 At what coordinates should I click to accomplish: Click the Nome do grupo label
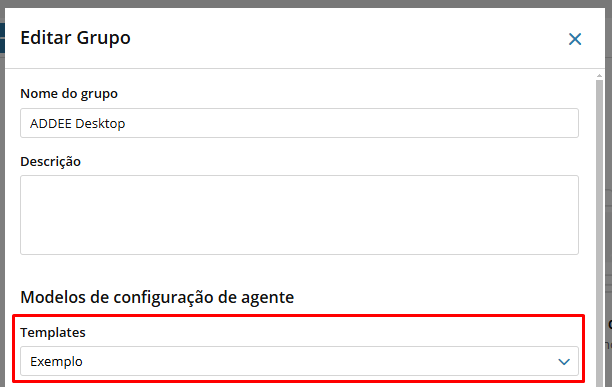coord(69,94)
